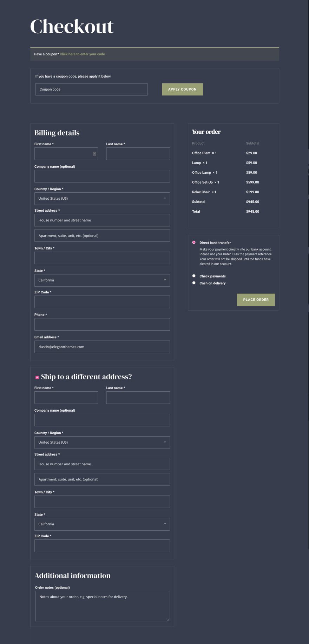Focus the billing Email address field
Image resolution: width=309 pixels, height=644 pixels.
pos(102,347)
